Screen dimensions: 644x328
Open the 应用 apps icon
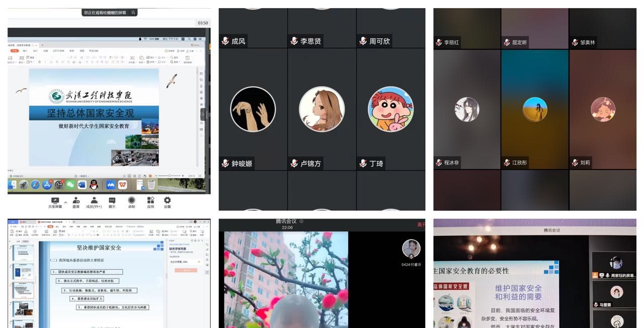point(150,201)
